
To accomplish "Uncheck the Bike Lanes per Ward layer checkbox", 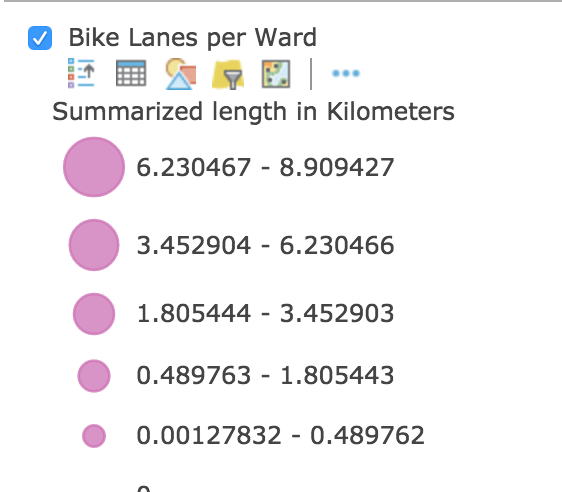I will pos(40,38).
